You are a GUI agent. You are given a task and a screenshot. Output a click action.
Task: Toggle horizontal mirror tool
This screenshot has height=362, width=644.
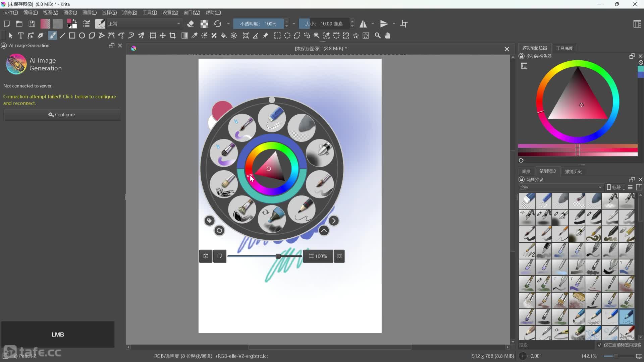363,24
